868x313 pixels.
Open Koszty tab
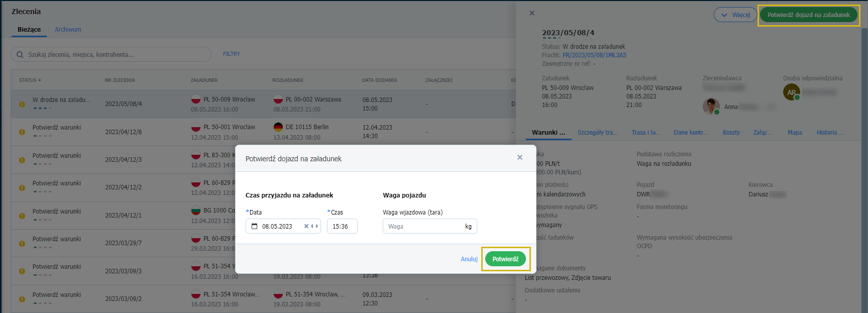731,133
